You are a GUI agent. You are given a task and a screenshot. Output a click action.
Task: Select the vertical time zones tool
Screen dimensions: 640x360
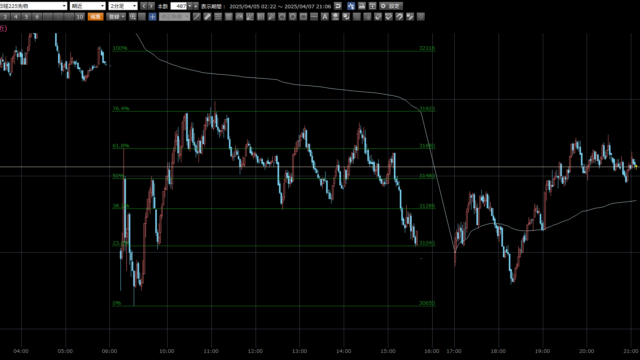click(260, 17)
